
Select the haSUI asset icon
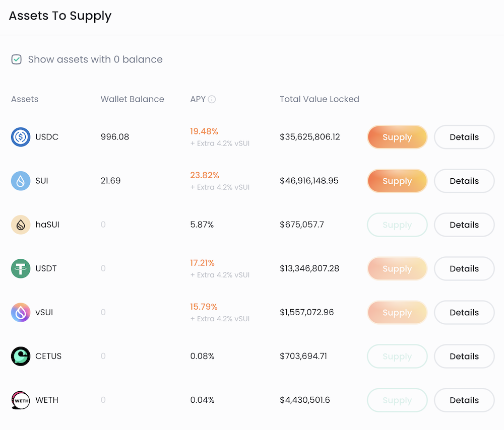pyautogui.click(x=20, y=225)
